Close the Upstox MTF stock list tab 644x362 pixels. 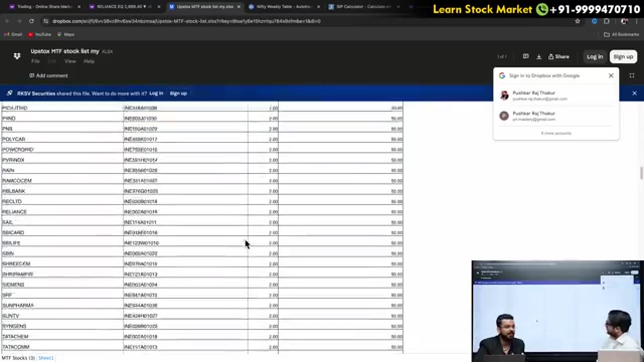click(x=238, y=7)
